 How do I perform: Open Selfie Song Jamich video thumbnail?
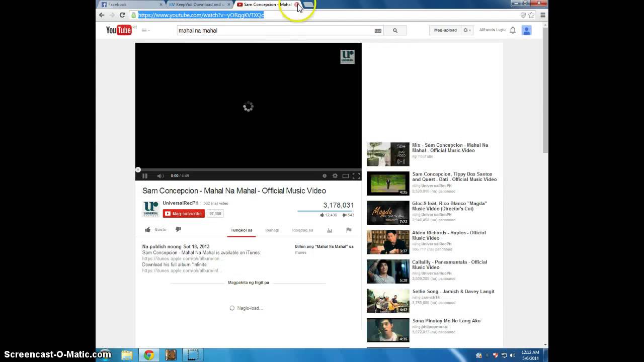tap(388, 301)
